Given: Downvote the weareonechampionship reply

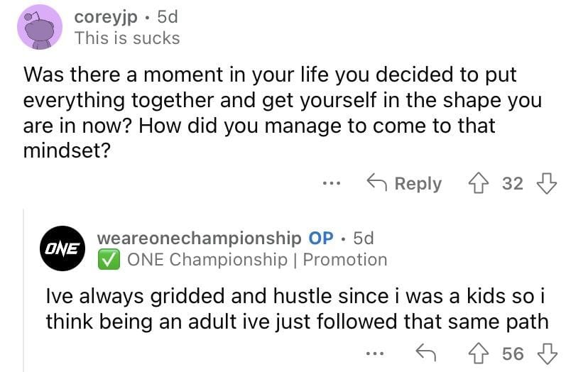Looking at the screenshot, I should tap(546, 354).
